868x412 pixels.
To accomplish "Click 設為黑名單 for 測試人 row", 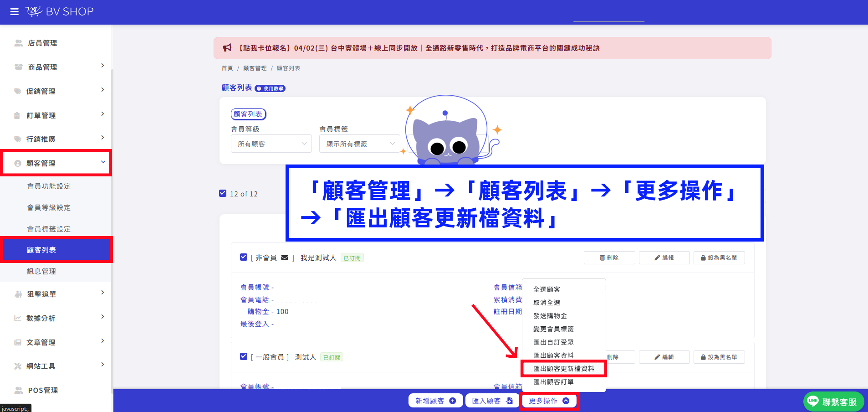I will tap(719, 357).
